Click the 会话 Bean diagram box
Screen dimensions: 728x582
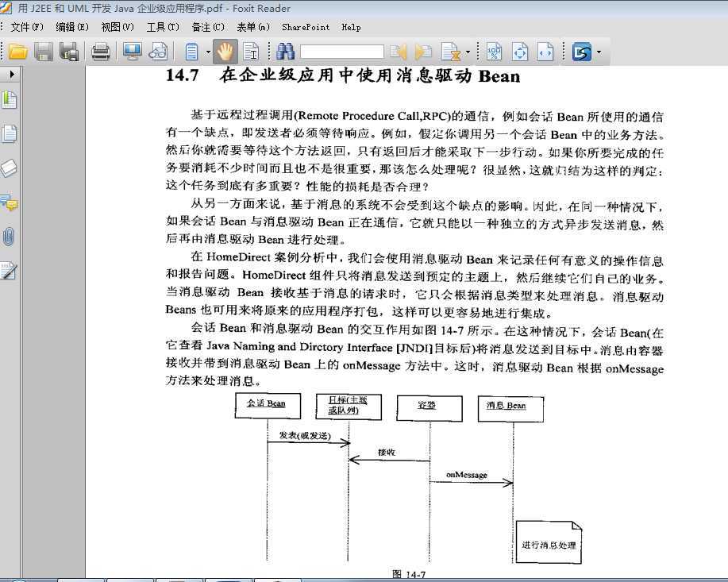point(268,406)
